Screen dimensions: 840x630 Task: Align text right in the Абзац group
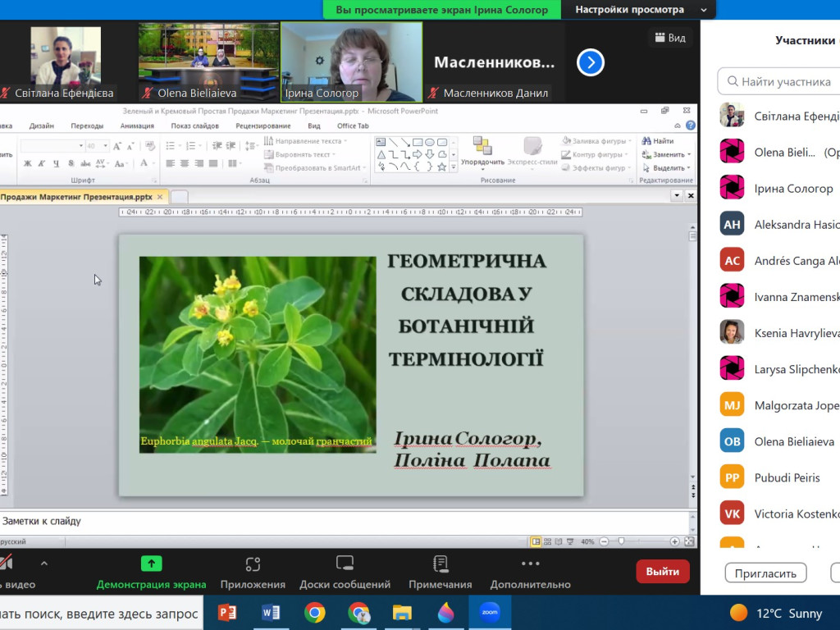click(x=199, y=163)
